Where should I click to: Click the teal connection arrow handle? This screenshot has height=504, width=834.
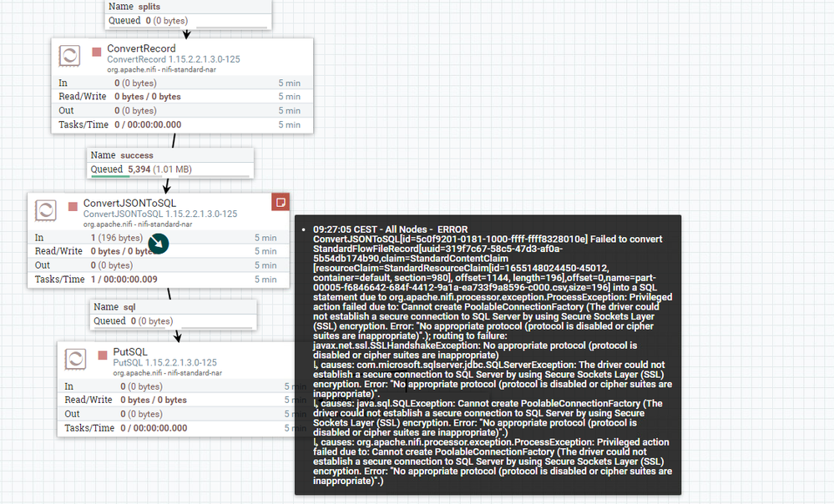(x=159, y=244)
